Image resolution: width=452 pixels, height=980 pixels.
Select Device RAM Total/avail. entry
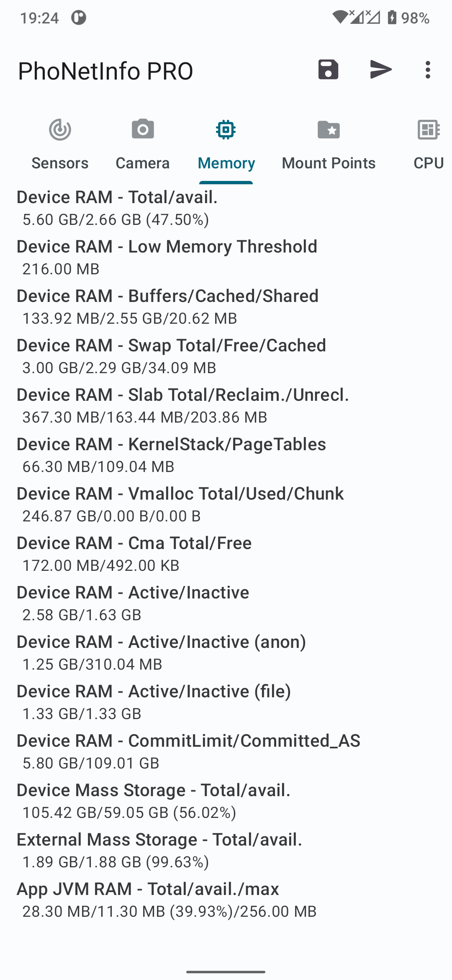click(x=226, y=208)
